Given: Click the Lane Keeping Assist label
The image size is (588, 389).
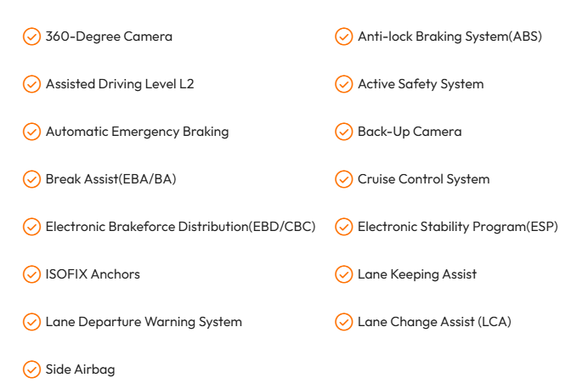Looking at the screenshot, I should click(416, 274).
